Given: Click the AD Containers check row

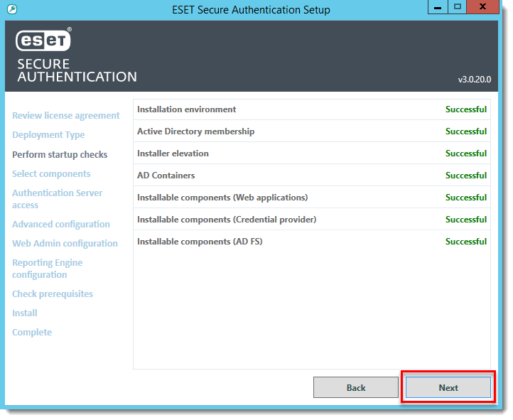Looking at the screenshot, I should [x=312, y=176].
